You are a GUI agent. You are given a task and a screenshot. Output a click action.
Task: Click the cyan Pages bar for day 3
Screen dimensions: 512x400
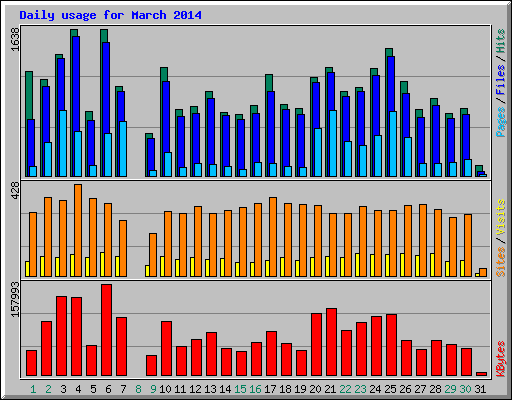(63, 143)
